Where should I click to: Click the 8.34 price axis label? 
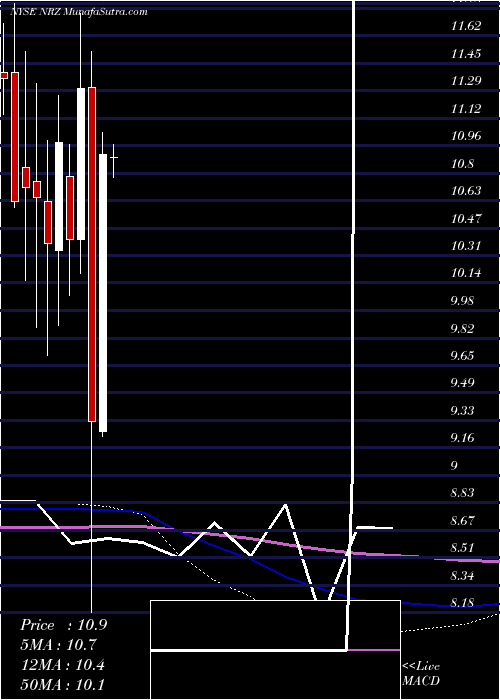[462, 575]
